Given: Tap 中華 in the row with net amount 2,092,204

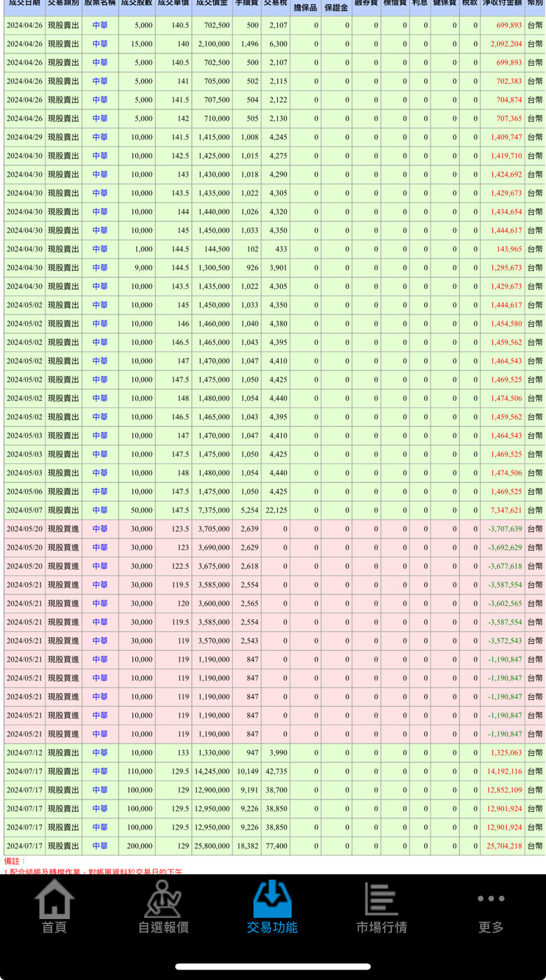Looking at the screenshot, I should click(x=100, y=43).
